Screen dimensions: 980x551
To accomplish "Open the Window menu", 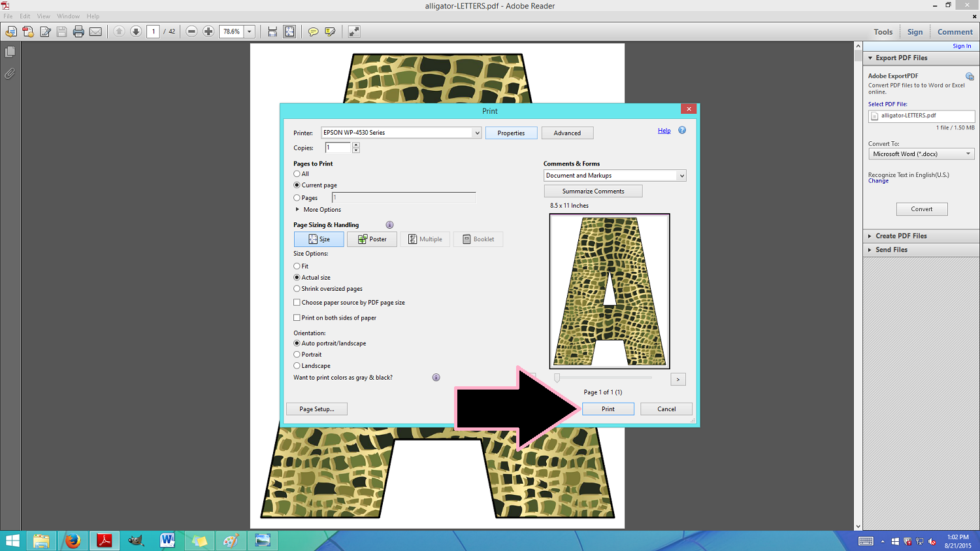I will point(68,16).
